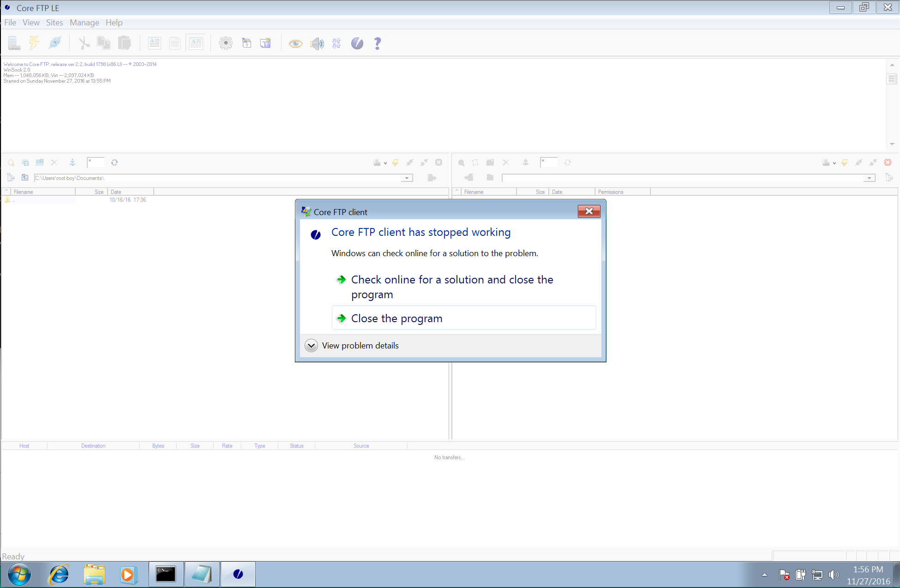Click local pane quick connect lightning icon

[396, 162]
